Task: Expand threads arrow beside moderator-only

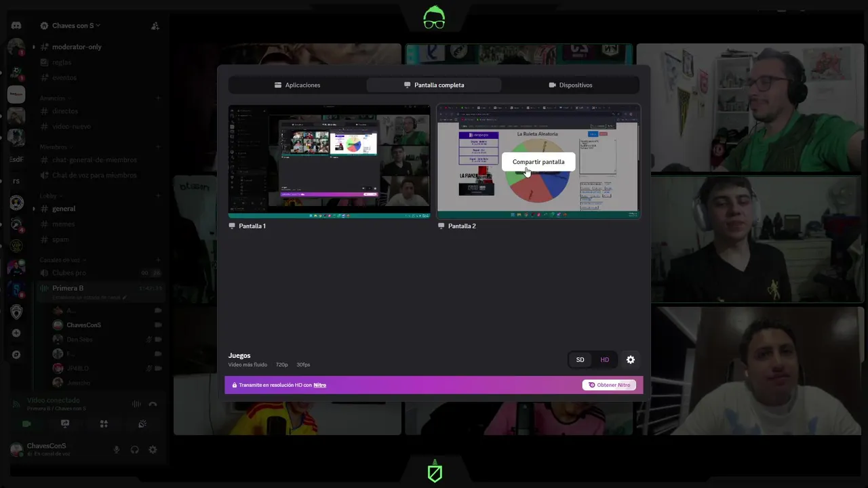Action: (34, 47)
